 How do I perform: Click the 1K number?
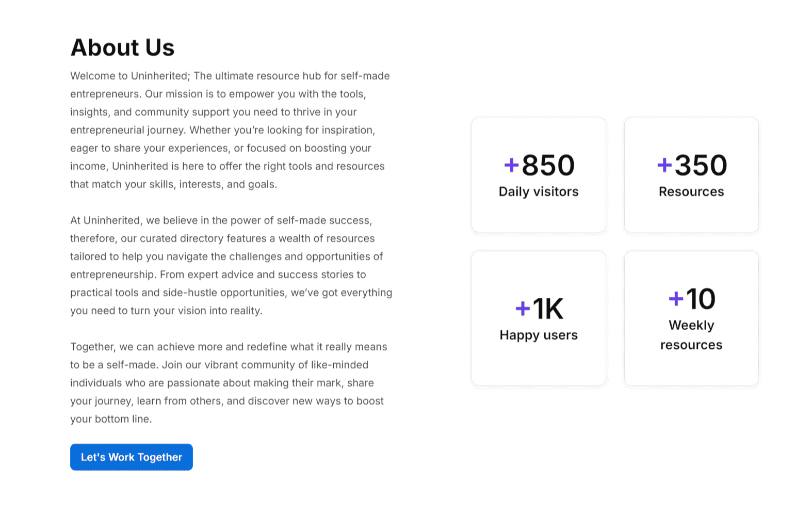click(x=548, y=309)
